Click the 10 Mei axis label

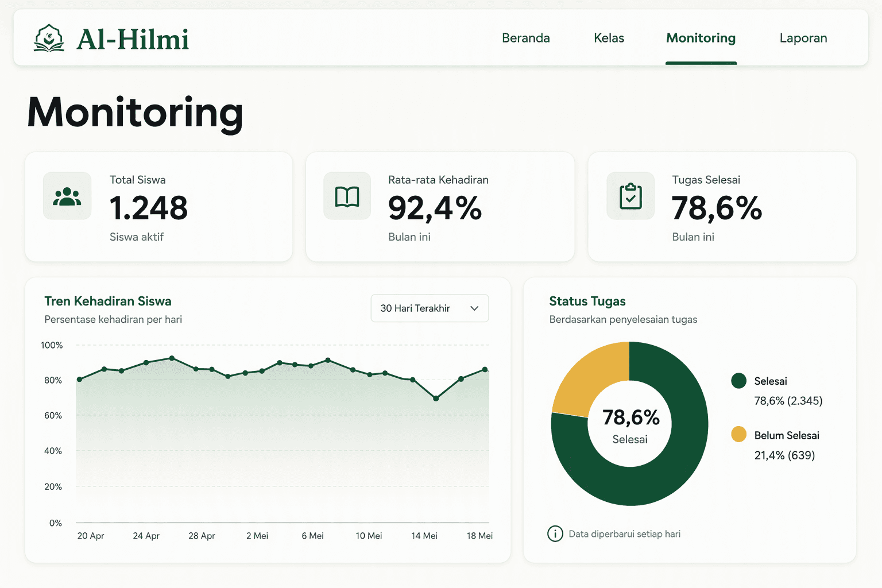coord(369,536)
